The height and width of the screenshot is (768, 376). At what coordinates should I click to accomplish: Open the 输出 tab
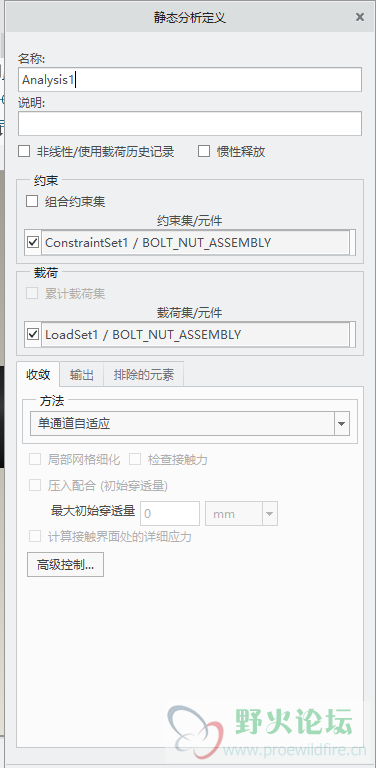[x=82, y=375]
